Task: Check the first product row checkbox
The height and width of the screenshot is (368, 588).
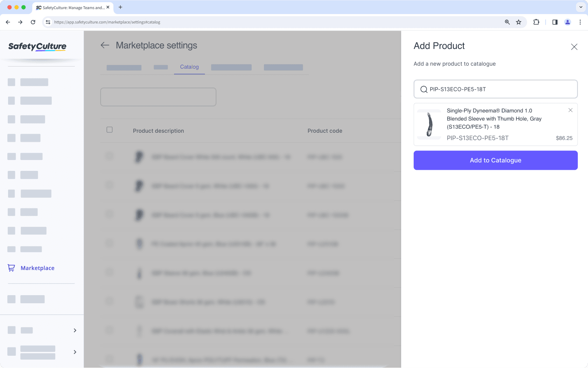Action: pyautogui.click(x=110, y=157)
